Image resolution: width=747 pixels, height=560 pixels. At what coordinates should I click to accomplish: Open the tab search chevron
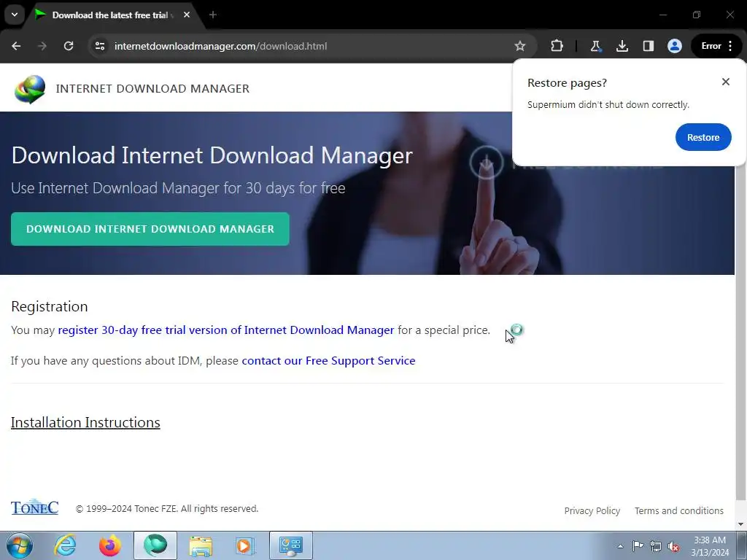tap(15, 15)
